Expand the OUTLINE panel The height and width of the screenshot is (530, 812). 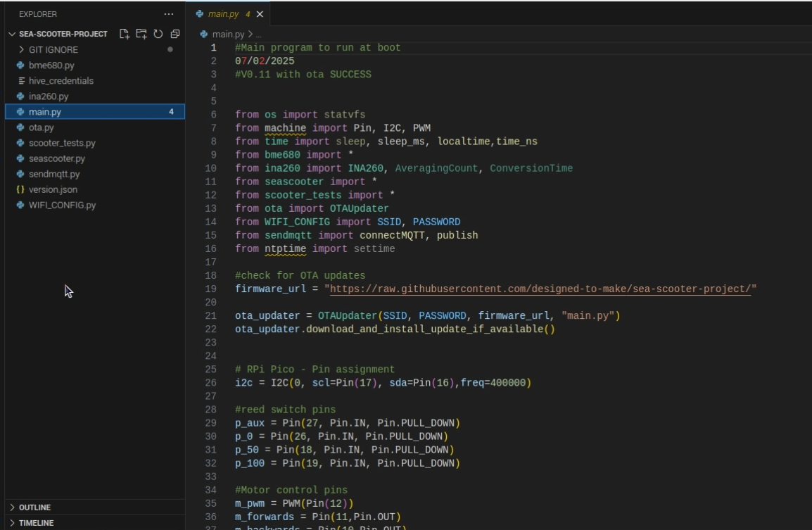point(34,507)
